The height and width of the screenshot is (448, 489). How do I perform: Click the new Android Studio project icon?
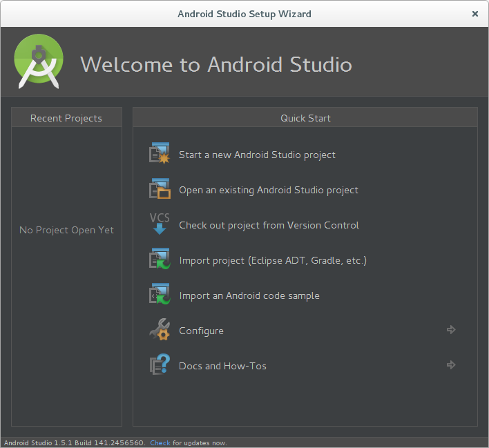click(160, 153)
